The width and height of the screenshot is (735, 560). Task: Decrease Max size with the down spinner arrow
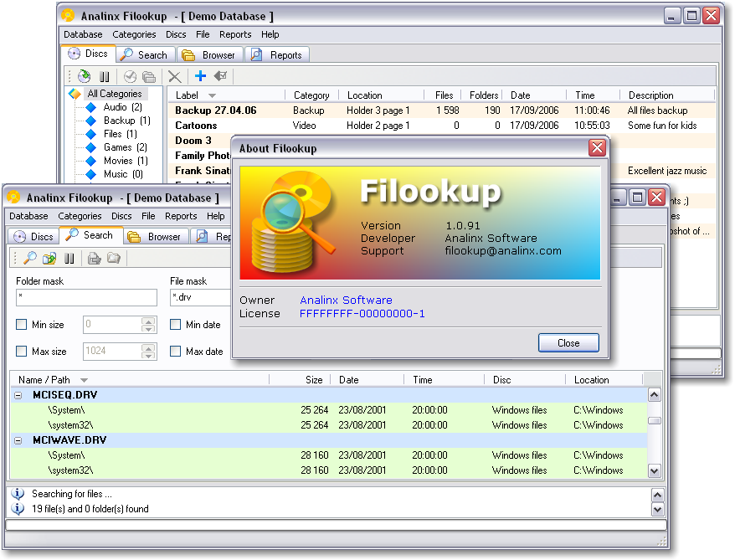(148, 355)
